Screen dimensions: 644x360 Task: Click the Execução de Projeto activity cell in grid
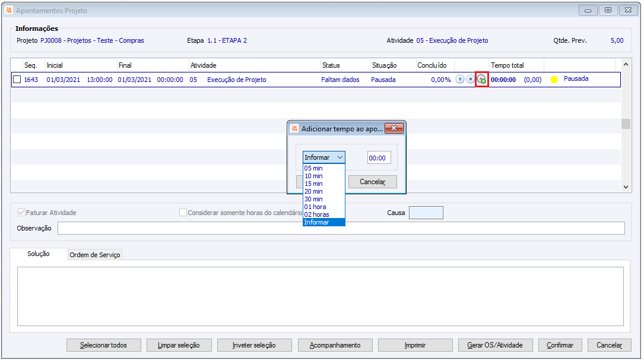(237, 80)
